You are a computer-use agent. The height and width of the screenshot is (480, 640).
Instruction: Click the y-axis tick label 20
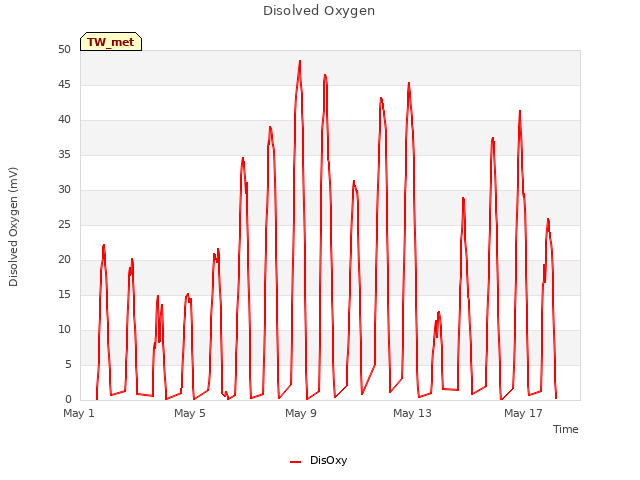click(x=64, y=260)
